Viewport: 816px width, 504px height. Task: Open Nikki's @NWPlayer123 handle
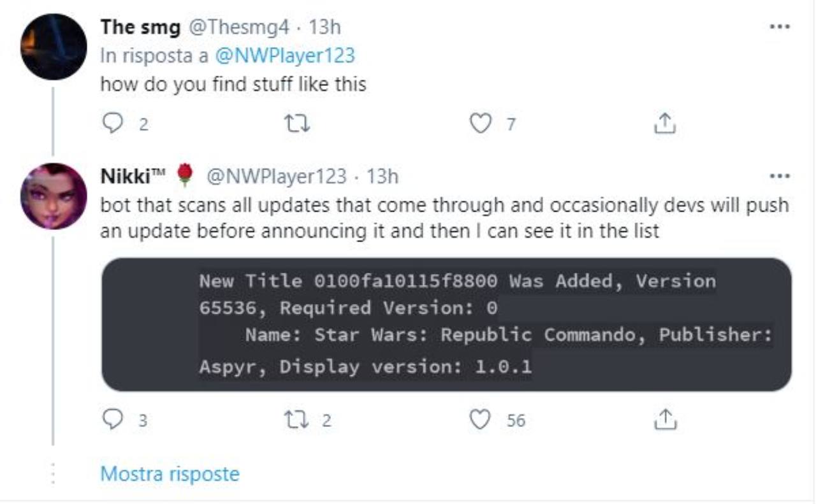click(275, 176)
